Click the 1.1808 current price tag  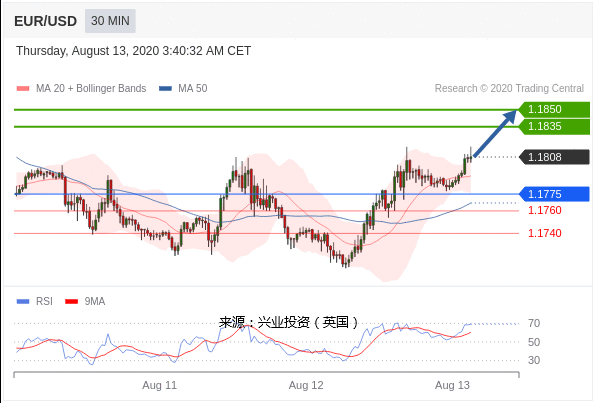pyautogui.click(x=554, y=157)
